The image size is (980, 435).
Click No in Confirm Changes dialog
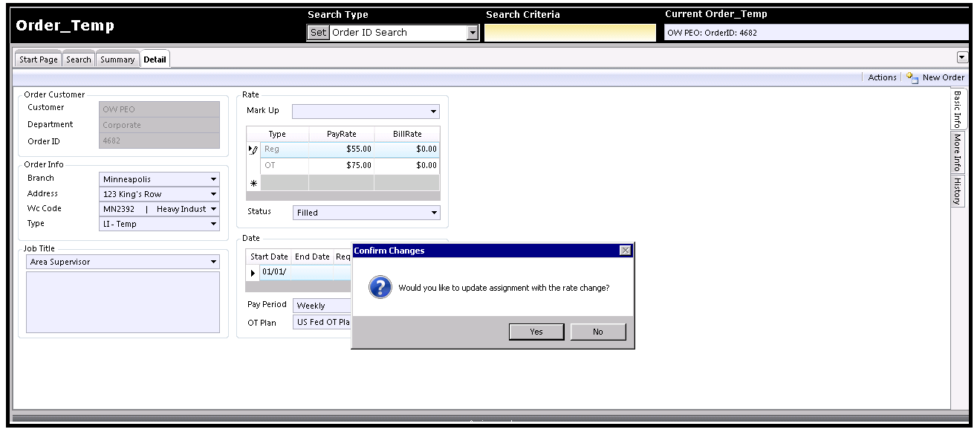tap(598, 332)
